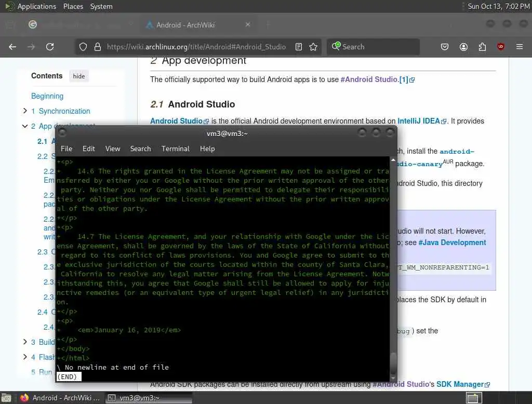
Task: Click the show desktop icon in taskbar
Action: (6, 398)
